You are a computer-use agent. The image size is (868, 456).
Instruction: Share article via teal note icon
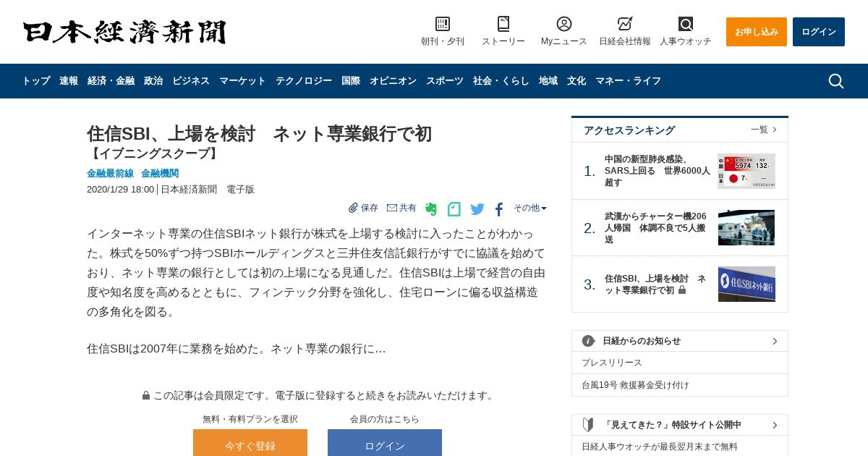[x=454, y=209]
